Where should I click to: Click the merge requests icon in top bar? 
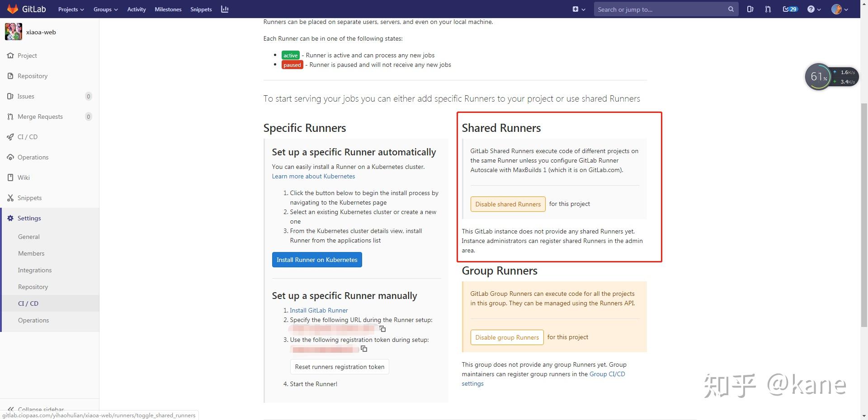pyautogui.click(x=768, y=9)
